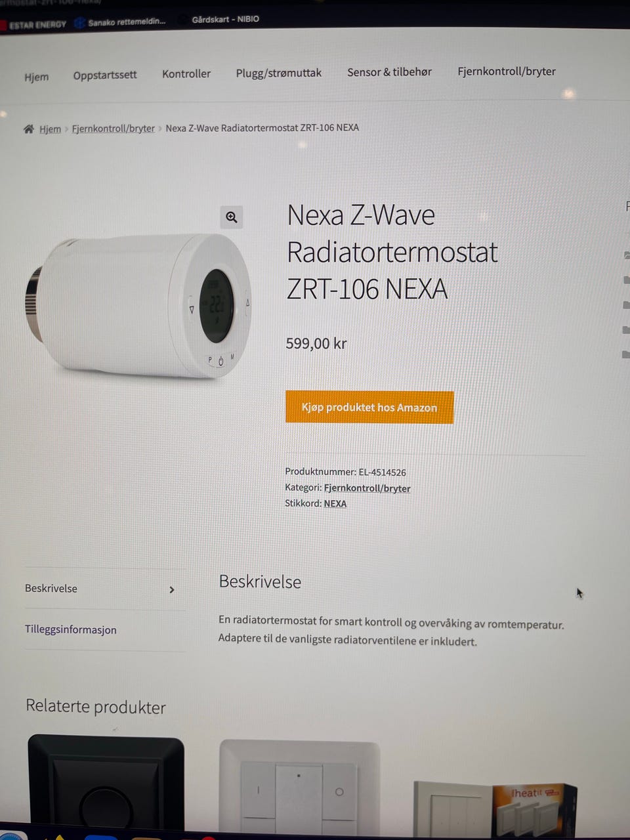Follow the Fjernkontroll/bryter breadcrumb link

coord(114,129)
